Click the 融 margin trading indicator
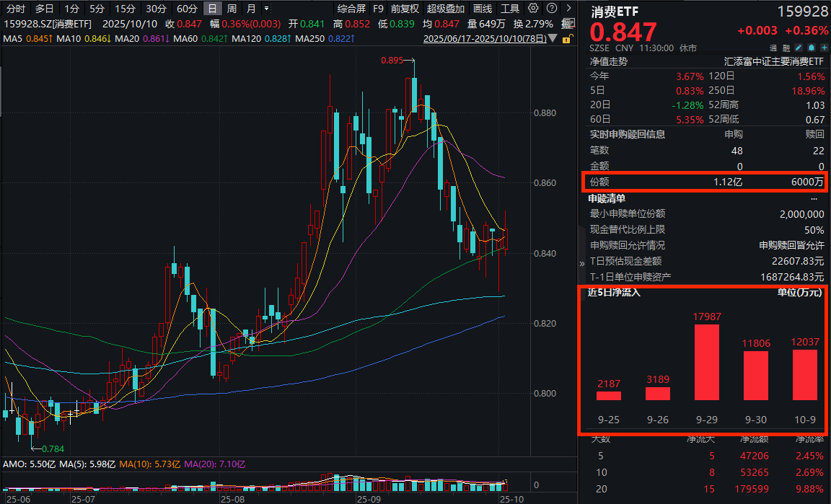Image resolution: width=831 pixels, height=504 pixels. coord(786,47)
